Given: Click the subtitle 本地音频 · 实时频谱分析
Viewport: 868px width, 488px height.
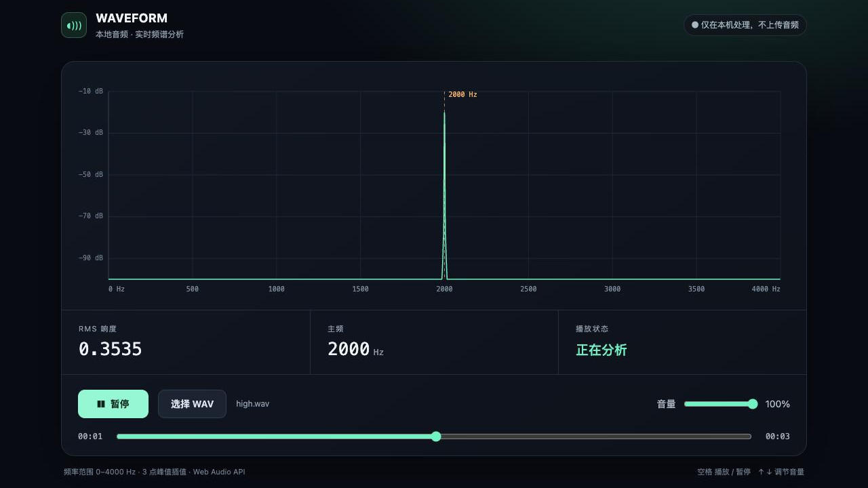Looking at the screenshot, I should click(x=140, y=34).
